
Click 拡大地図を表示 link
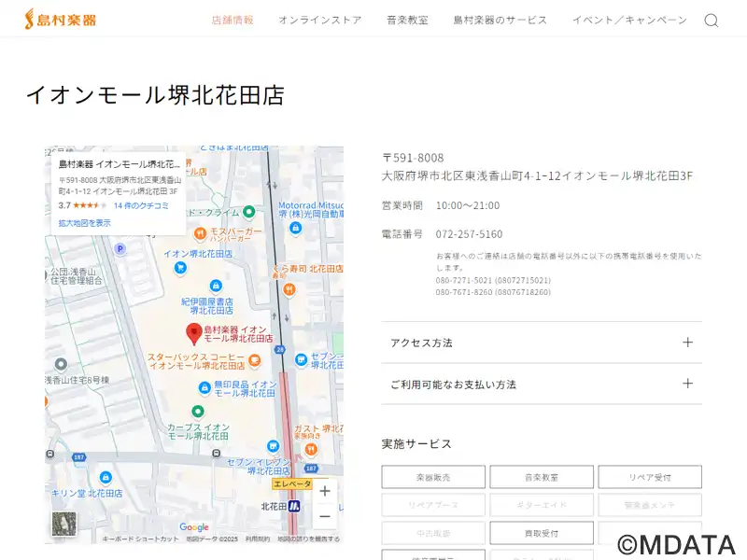pyautogui.click(x=84, y=222)
